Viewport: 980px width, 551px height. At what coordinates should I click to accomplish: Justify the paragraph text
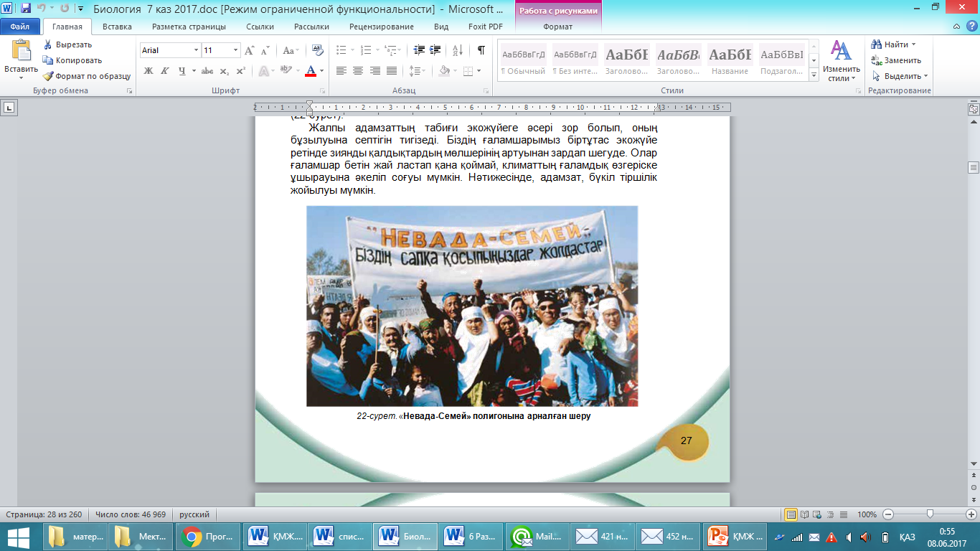392,71
